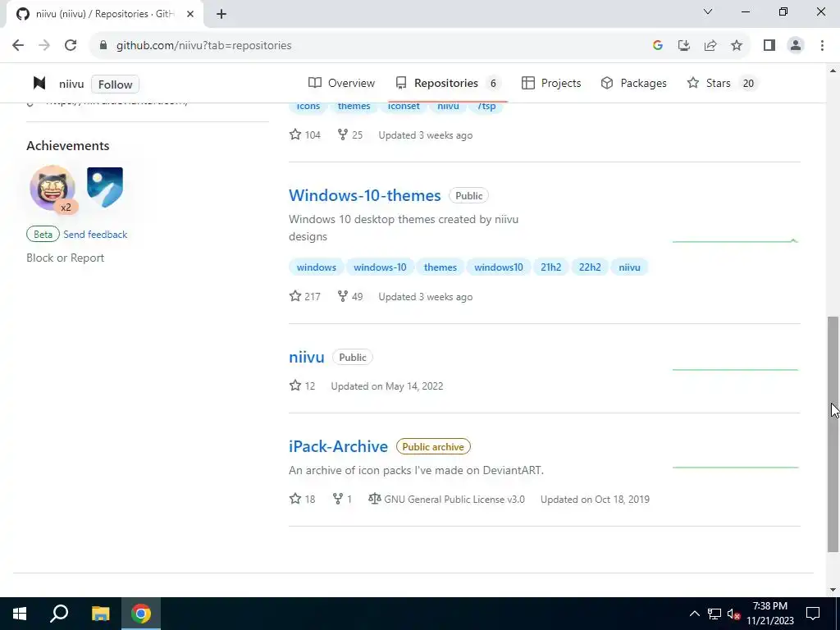This screenshot has width=840, height=630.
Task: Click the niivu profile avatar logo
Action: point(39,83)
